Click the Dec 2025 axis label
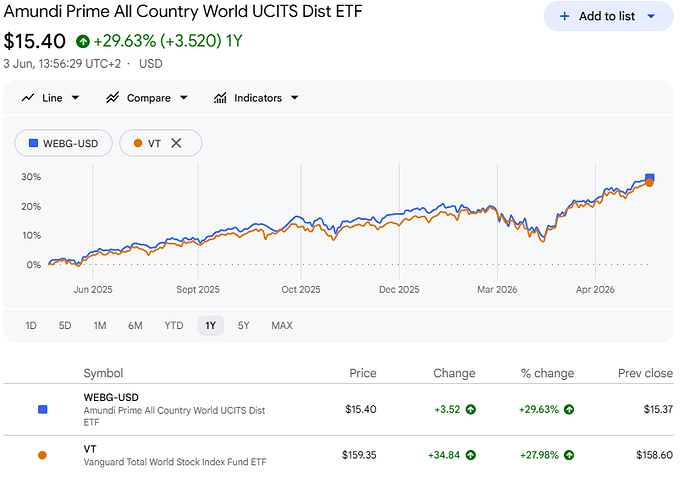The height and width of the screenshot is (483, 690). click(x=399, y=289)
